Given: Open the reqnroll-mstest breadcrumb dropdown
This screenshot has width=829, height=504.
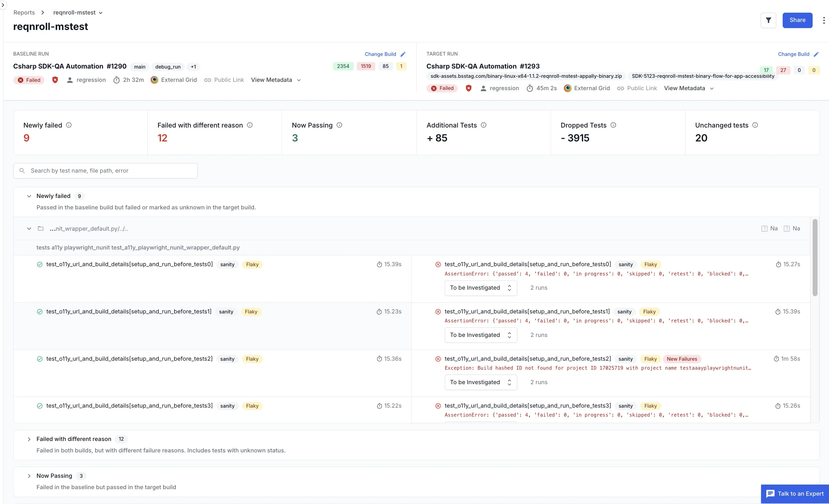Looking at the screenshot, I should [x=78, y=12].
